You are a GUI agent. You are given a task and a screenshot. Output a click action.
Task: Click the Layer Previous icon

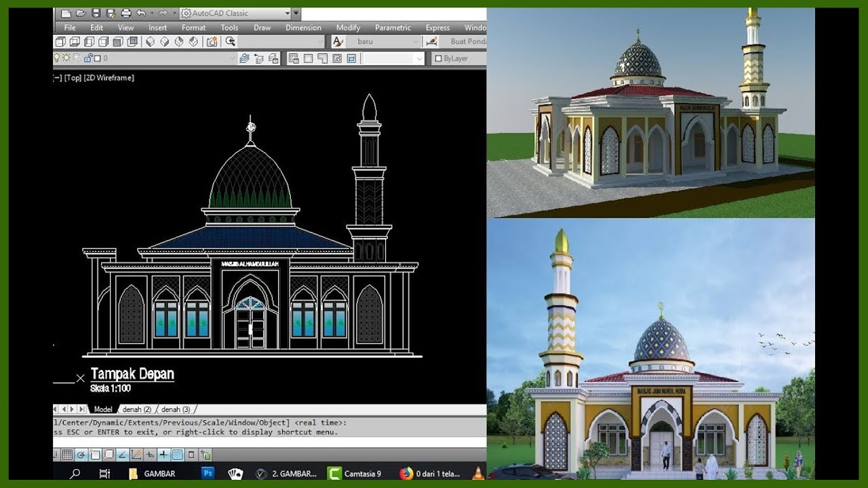coord(259,58)
